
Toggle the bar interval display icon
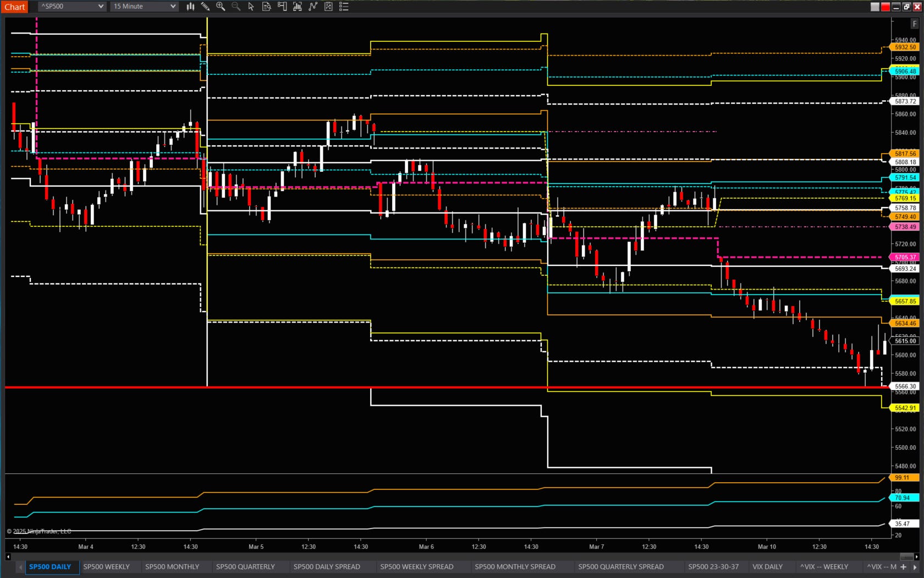pyautogui.click(x=297, y=7)
